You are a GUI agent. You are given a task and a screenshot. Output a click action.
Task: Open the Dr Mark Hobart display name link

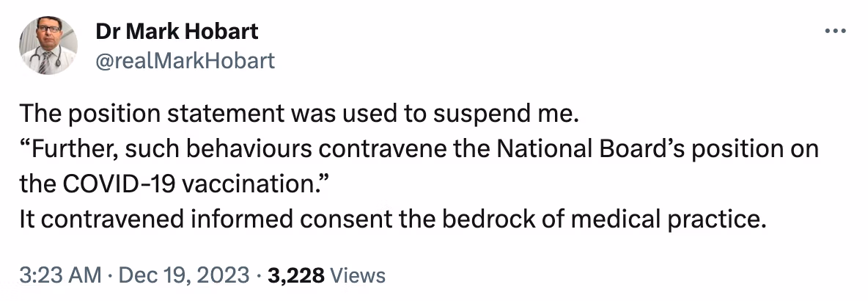point(177,32)
